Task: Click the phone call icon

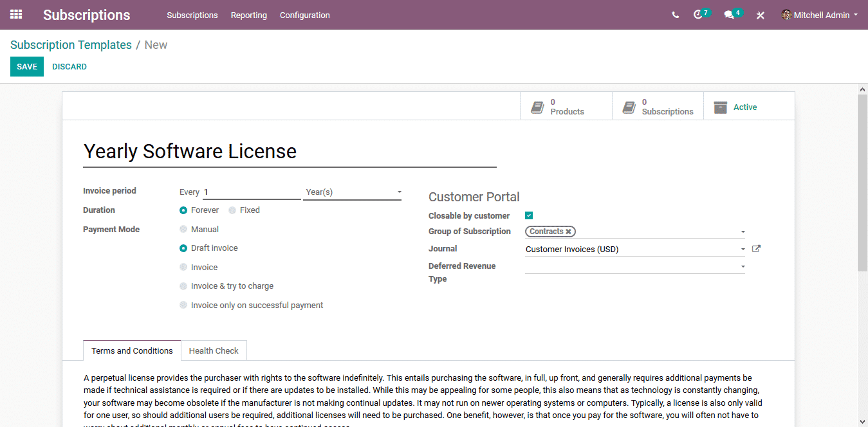Action: [675, 15]
